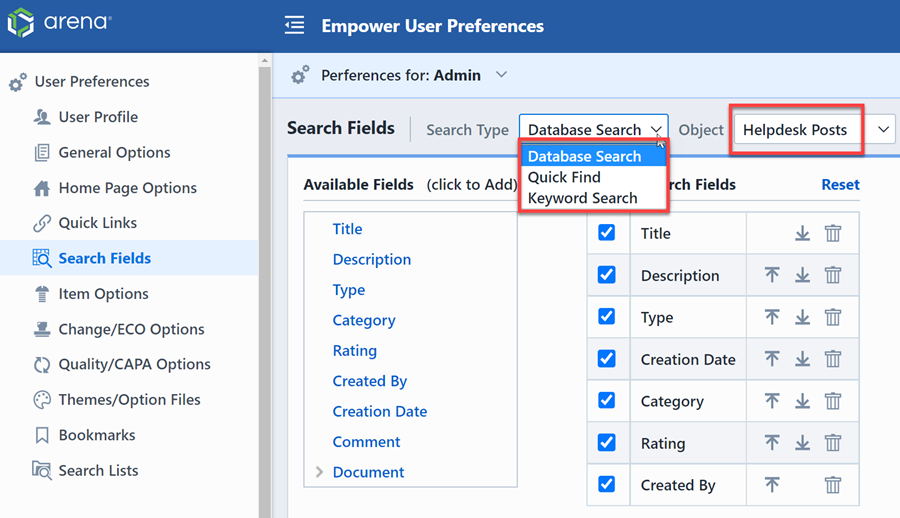Image resolution: width=900 pixels, height=518 pixels.
Task: Click the hamburger menu icon in header
Action: coord(294,26)
